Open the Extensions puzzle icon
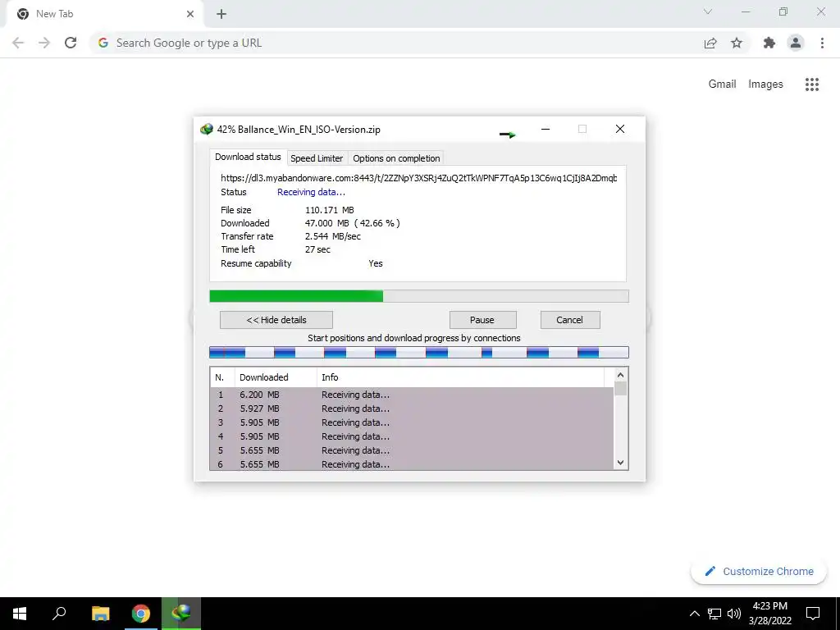Image resolution: width=840 pixels, height=630 pixels. click(x=769, y=43)
